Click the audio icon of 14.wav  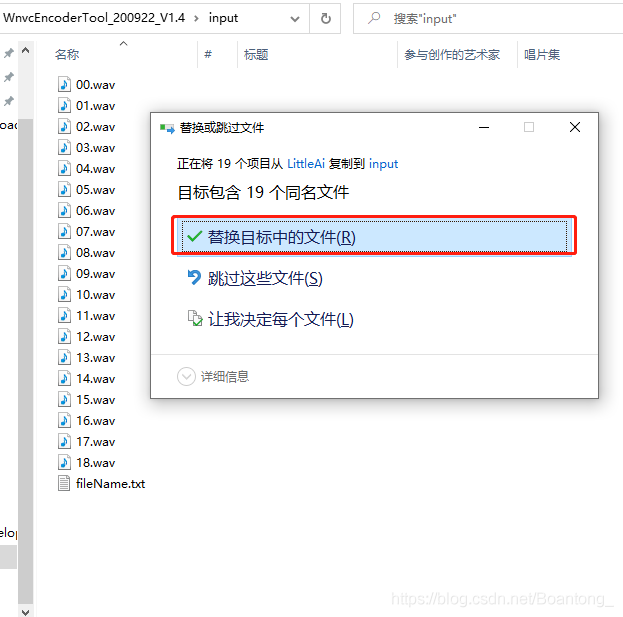[x=64, y=378]
